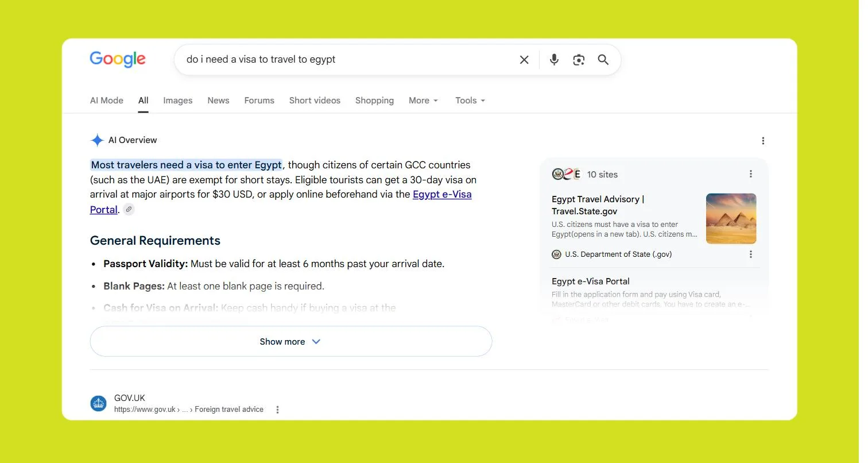Image resolution: width=868 pixels, height=463 pixels.
Task: Go to the Forums tab
Action: [259, 101]
